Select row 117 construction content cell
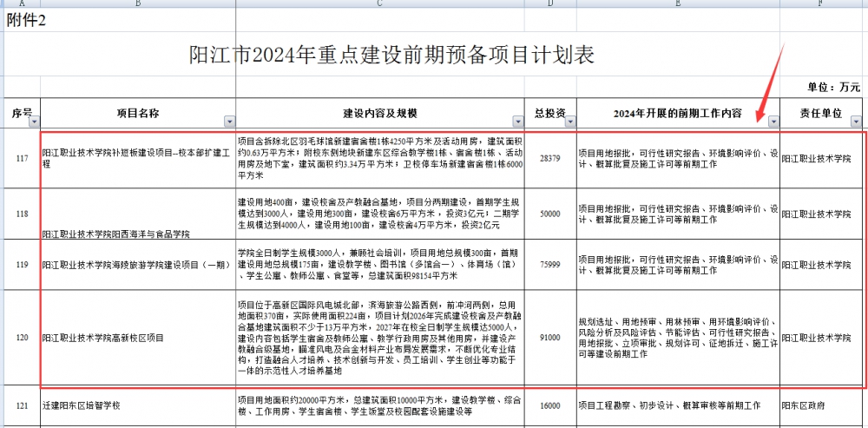The height and width of the screenshot is (428, 868). pyautogui.click(x=380, y=158)
